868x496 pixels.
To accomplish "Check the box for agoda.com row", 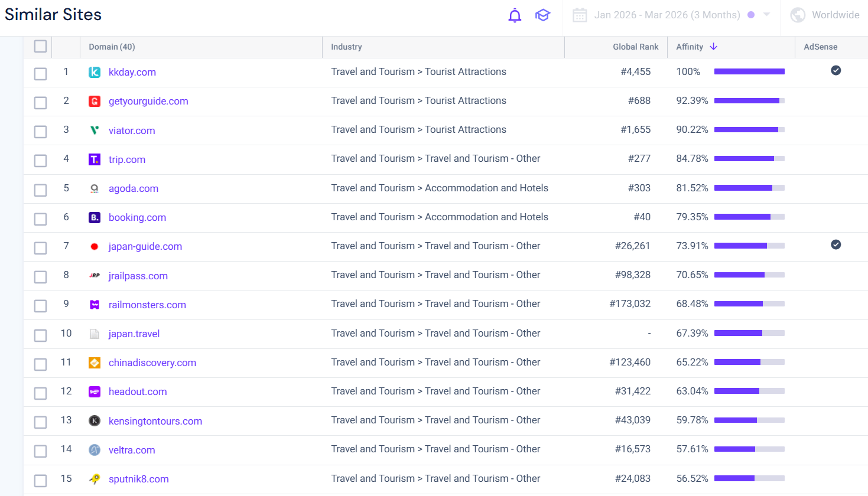I will tap(40, 190).
